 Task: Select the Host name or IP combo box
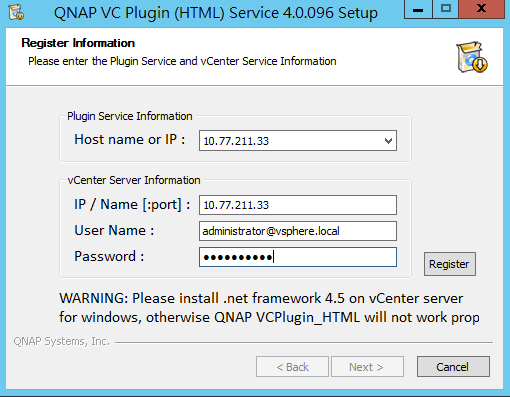[298, 141]
